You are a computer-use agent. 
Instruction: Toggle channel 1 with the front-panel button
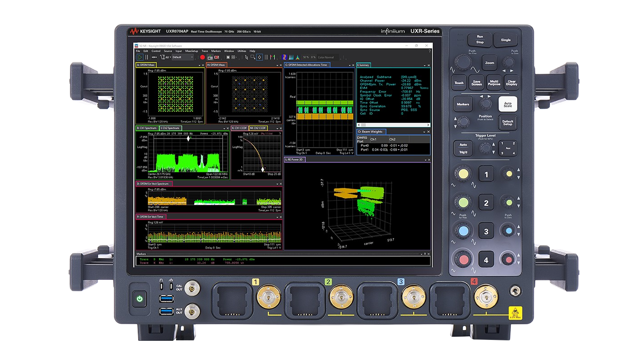[x=486, y=175]
